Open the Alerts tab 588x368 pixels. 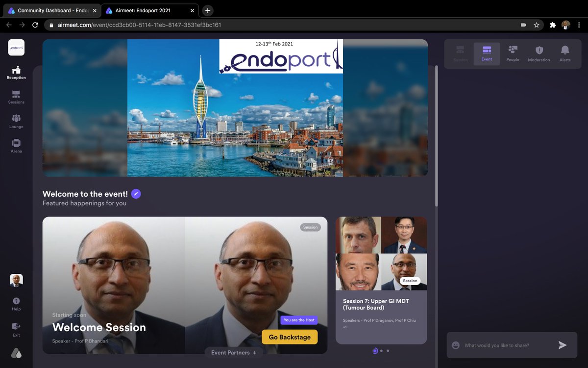[565, 53]
